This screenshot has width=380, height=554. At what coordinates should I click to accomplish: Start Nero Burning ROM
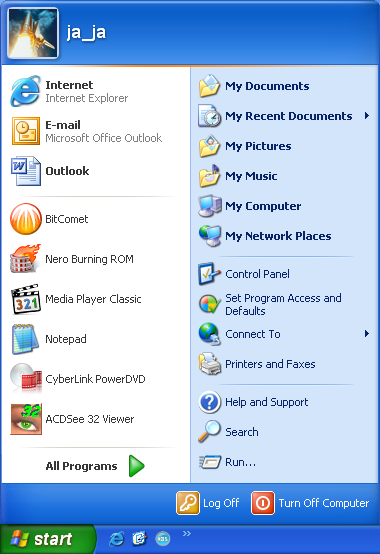point(95,259)
